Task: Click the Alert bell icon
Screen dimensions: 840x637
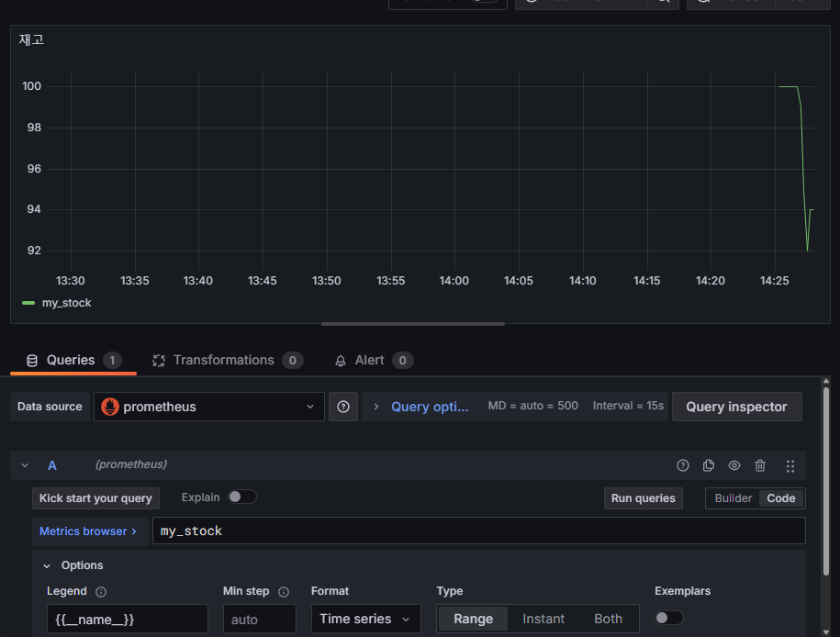Action: tap(341, 361)
